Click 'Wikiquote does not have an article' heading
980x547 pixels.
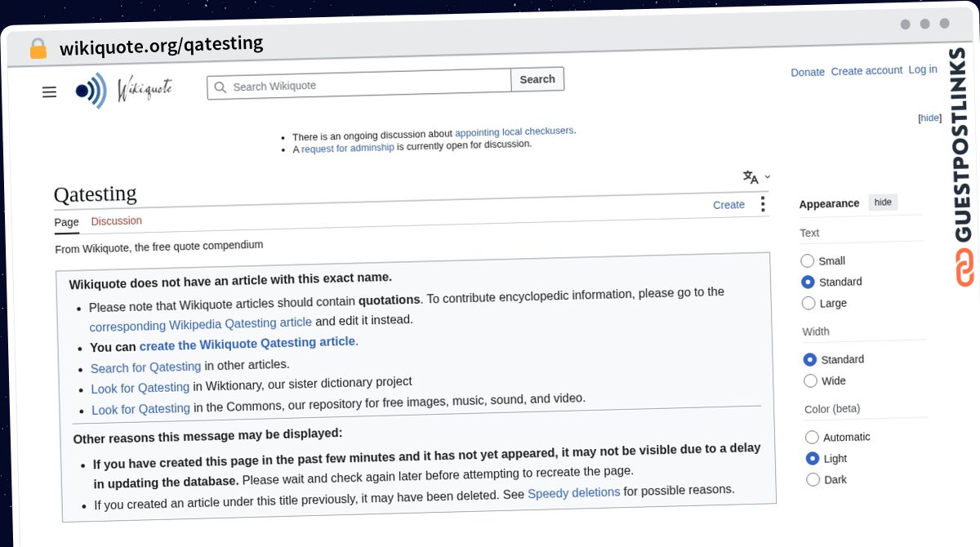pos(230,280)
